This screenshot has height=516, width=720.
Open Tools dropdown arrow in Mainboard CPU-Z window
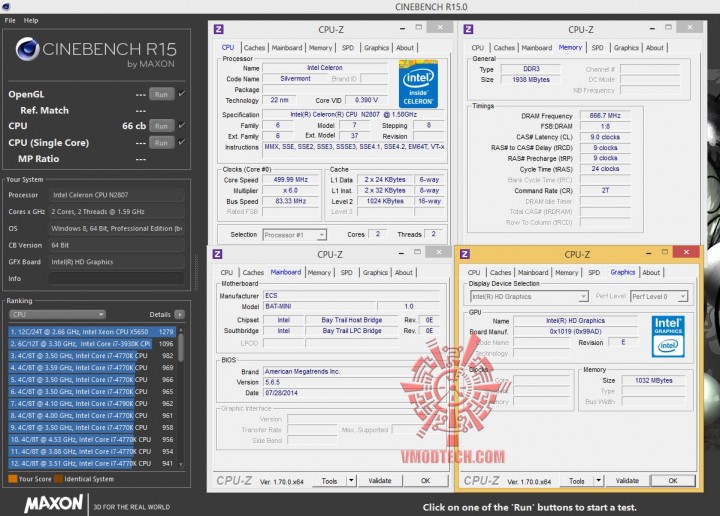(x=351, y=481)
